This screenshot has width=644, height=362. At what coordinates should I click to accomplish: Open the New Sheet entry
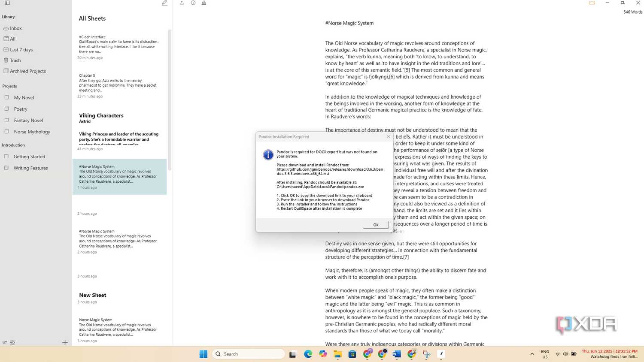point(119,298)
